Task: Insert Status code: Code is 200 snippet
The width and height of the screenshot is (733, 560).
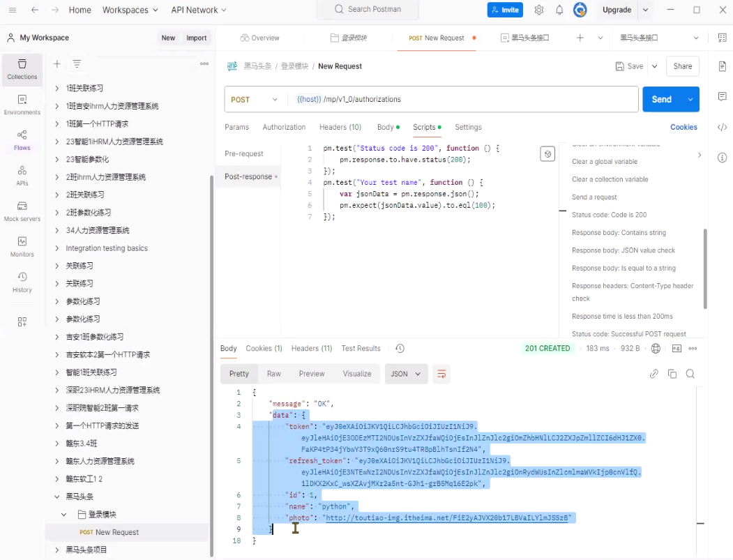Action: coord(609,215)
